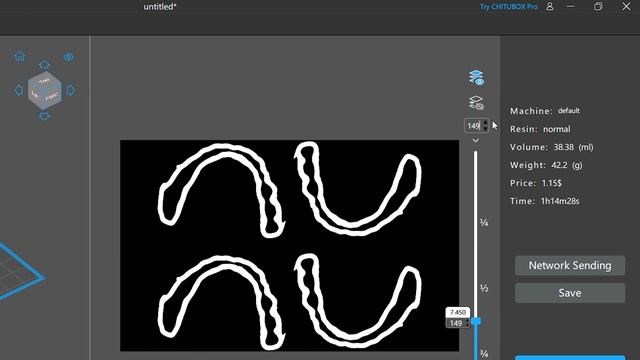Edit the 7.450 height value box
Screen dimensions: 640x360
[x=458, y=312]
